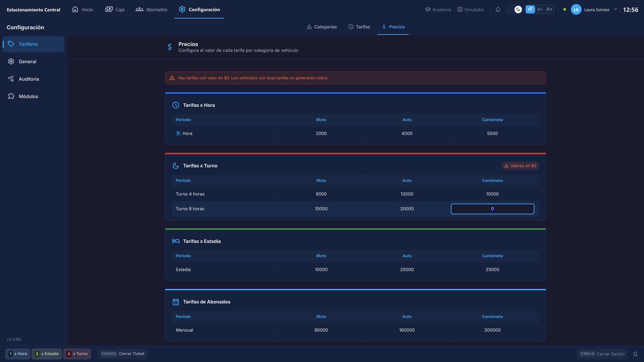Click the x Turno shortcut button
Viewport: 644px width, 362px height.
pyautogui.click(x=77, y=354)
